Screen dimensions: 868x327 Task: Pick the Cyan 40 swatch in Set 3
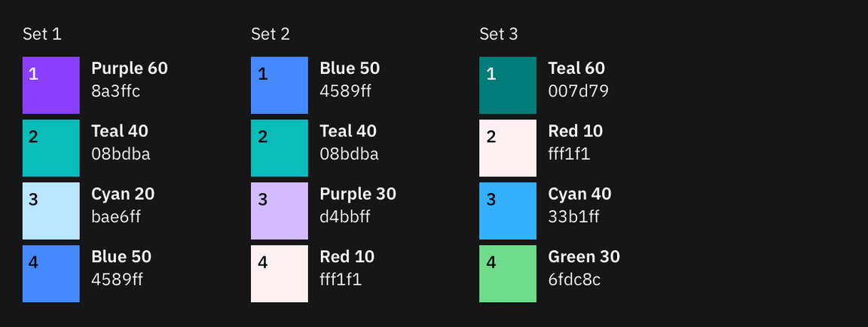(508, 211)
